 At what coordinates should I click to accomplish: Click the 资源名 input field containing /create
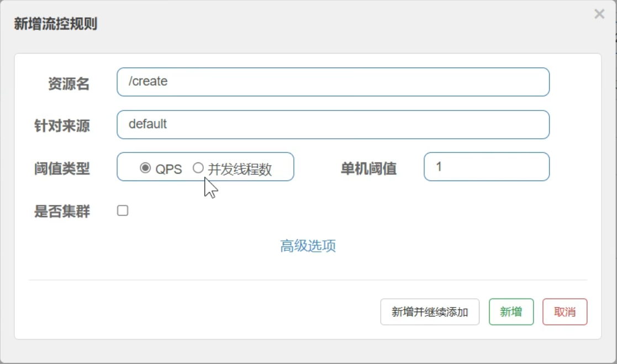tap(333, 82)
